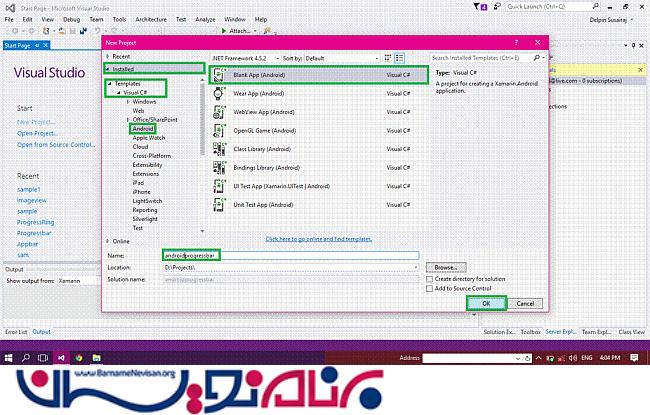Open the Action Center notification icon
Image resolution: width=650 pixels, height=415 pixels.
(634, 358)
